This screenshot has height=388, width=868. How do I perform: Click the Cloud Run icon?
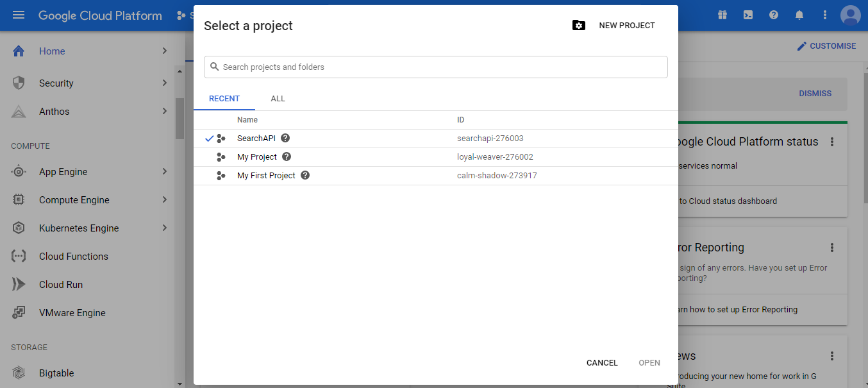click(19, 285)
